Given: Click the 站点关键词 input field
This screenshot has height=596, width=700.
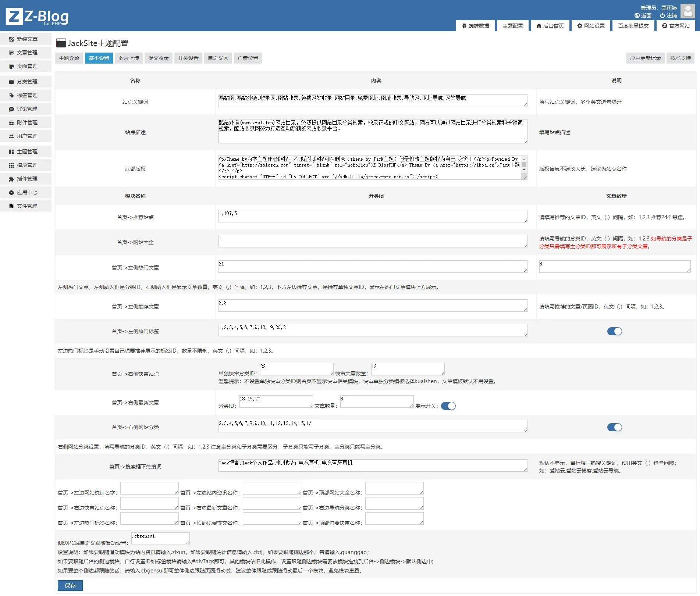Looking at the screenshot, I should (x=373, y=101).
